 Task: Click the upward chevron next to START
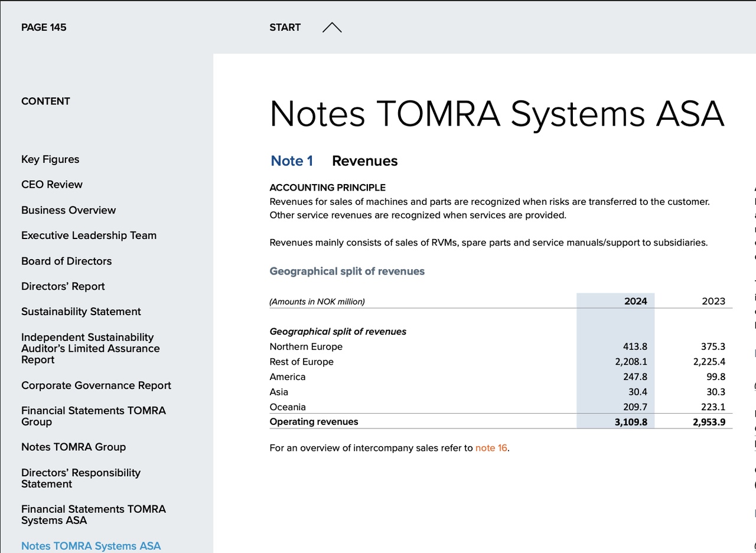[x=332, y=27]
